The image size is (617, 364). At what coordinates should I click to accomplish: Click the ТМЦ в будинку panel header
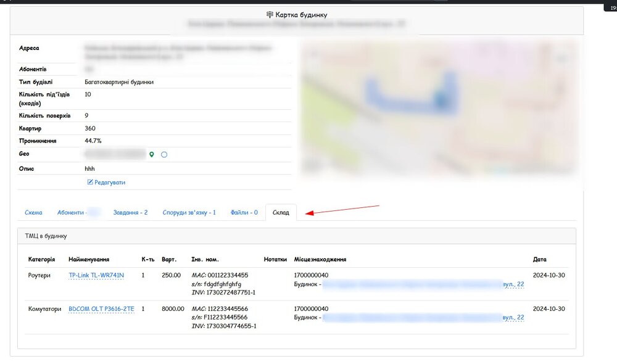pyautogui.click(x=46, y=236)
